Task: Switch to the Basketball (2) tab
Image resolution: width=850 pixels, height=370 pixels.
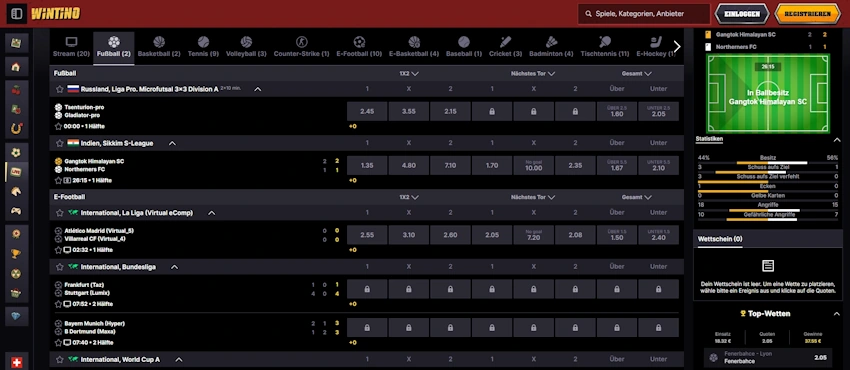Action: coord(159,47)
